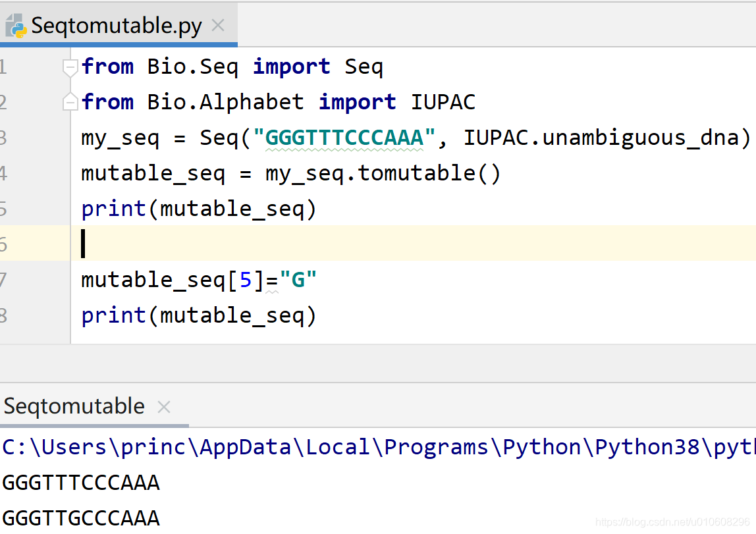
Task: Click the first output line GGGTTTCCCAAA
Action: click(x=81, y=483)
